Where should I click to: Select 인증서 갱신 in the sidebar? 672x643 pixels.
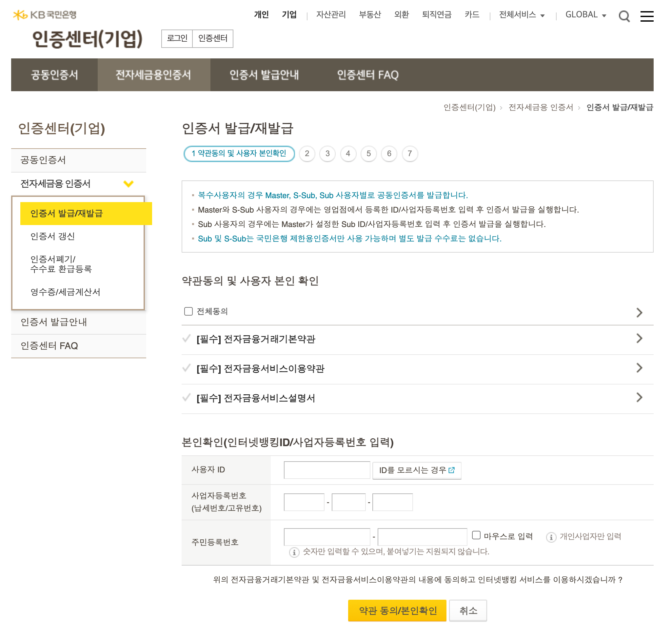(52, 236)
